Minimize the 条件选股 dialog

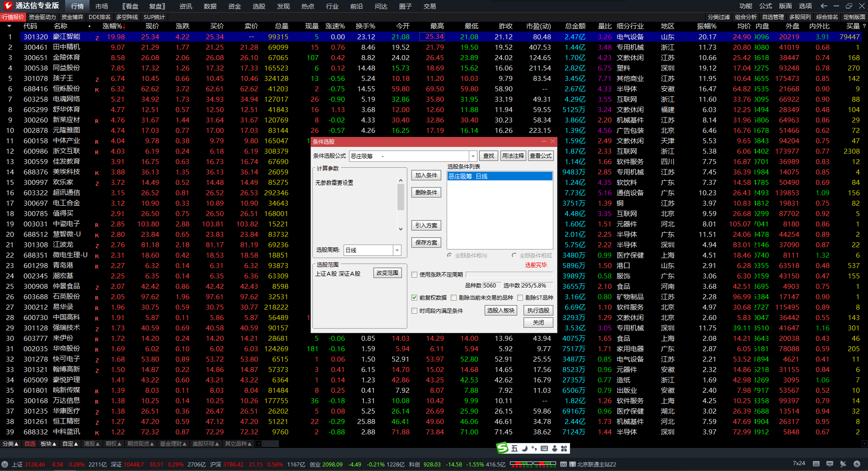(x=544, y=141)
